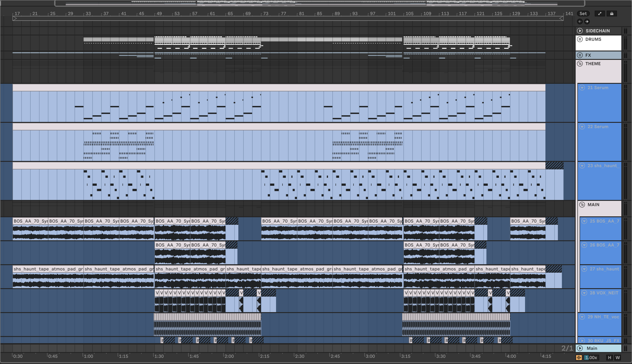This screenshot has width=632, height=364.
Task: Fold the 26 BOS_AA track
Action: pos(584,245)
